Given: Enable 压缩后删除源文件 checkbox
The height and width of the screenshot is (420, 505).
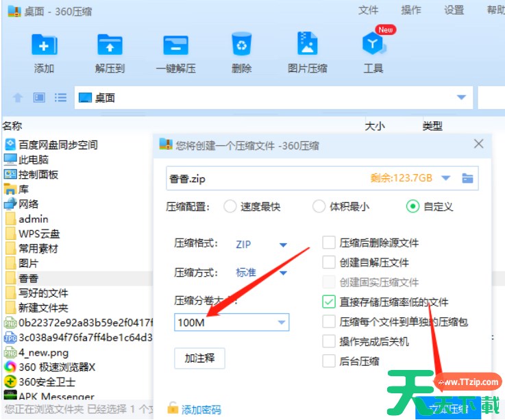Looking at the screenshot, I should click(x=329, y=243).
